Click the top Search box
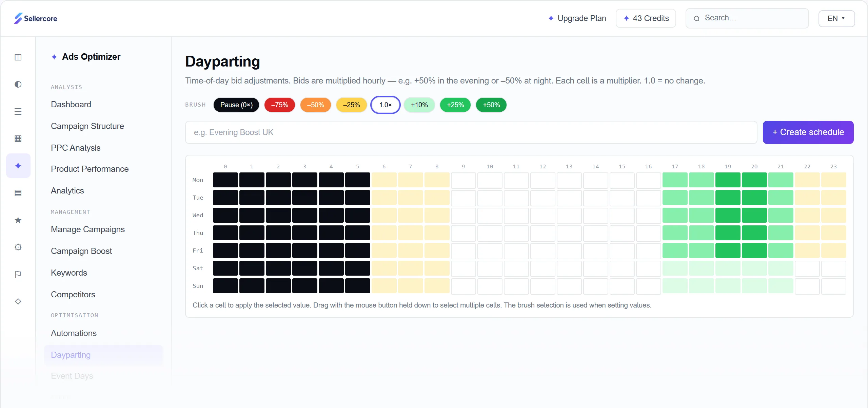The height and width of the screenshot is (408, 868). click(747, 18)
